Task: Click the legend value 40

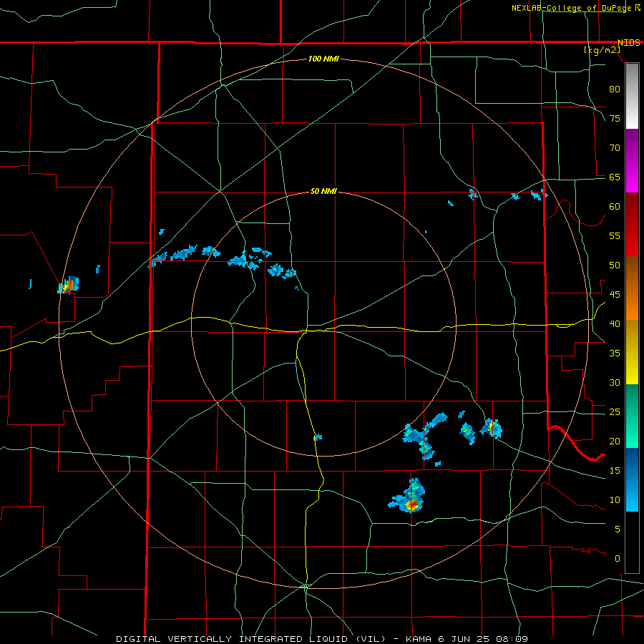Action: click(x=615, y=324)
